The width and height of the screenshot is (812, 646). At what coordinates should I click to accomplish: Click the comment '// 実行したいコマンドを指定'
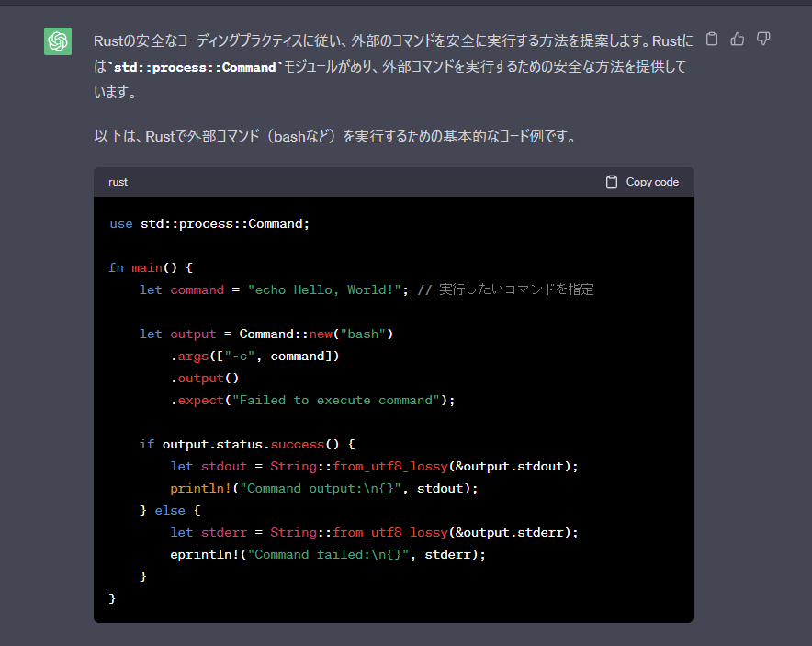505,289
